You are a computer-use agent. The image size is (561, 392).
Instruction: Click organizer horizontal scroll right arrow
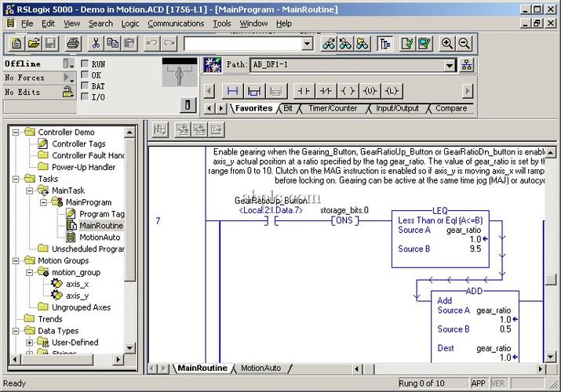[118, 359]
